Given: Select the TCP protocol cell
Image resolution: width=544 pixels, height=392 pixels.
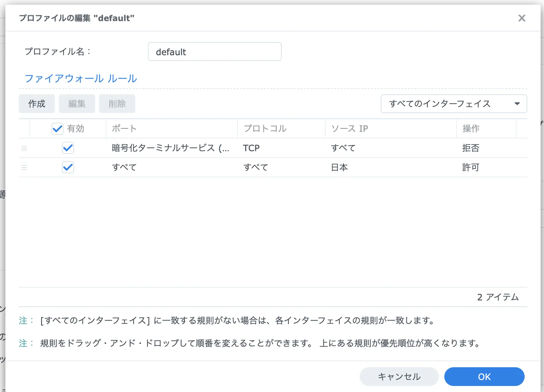Looking at the screenshot, I should 251,148.
